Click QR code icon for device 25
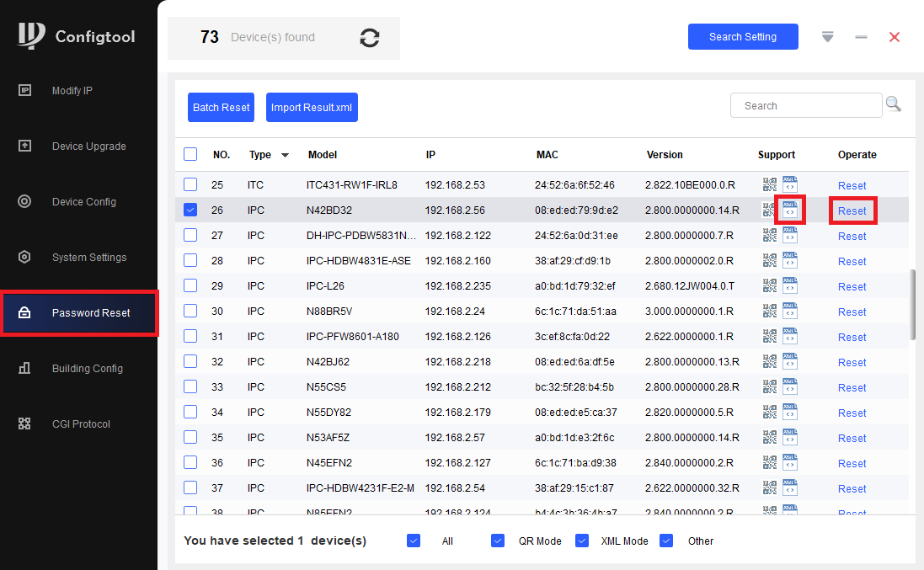The height and width of the screenshot is (570, 924). (x=769, y=185)
